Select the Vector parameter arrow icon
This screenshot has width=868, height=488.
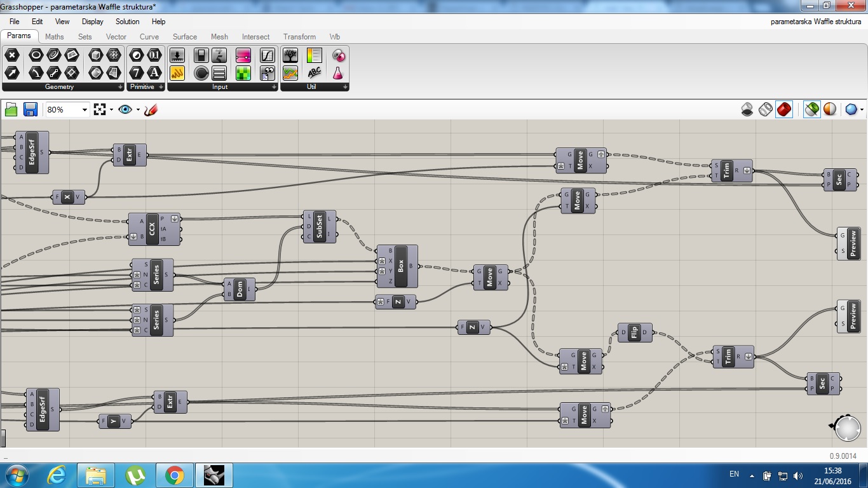(x=12, y=73)
